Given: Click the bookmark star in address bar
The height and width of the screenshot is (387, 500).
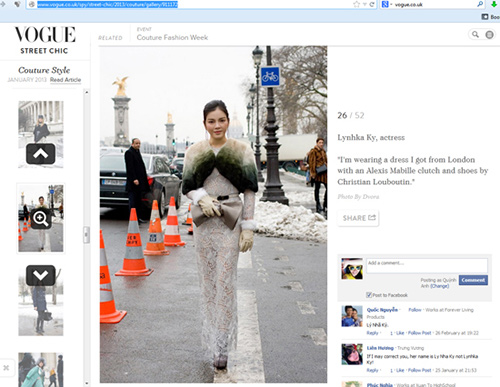Looking at the screenshot, I should point(357,4).
